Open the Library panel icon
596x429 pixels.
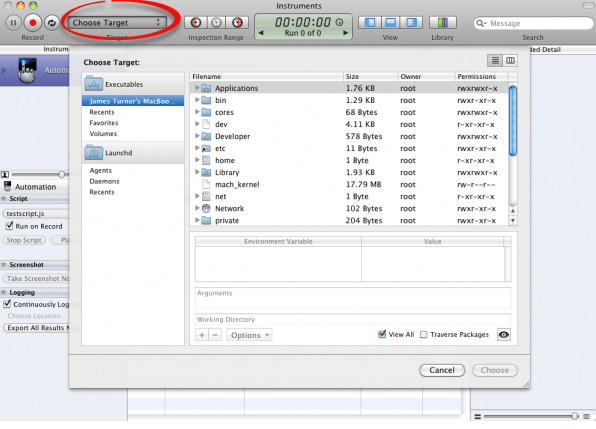[x=442, y=23]
